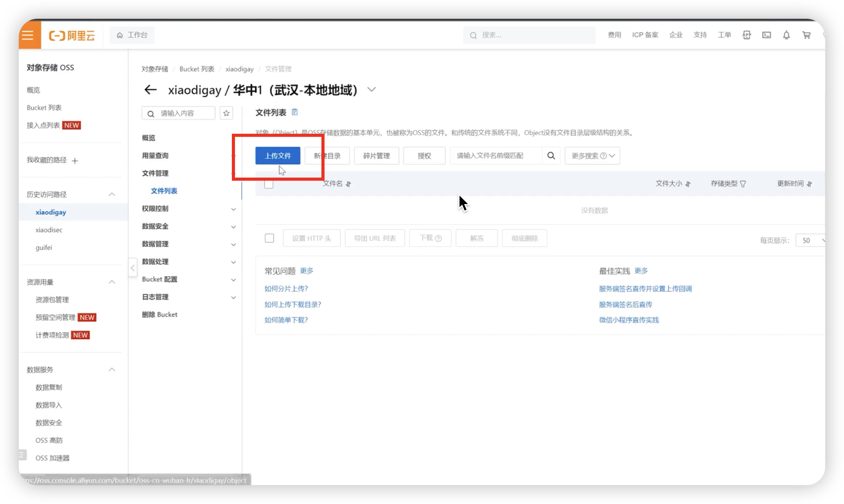
Task: Click the Cloud Shell terminal icon
Action: (766, 35)
